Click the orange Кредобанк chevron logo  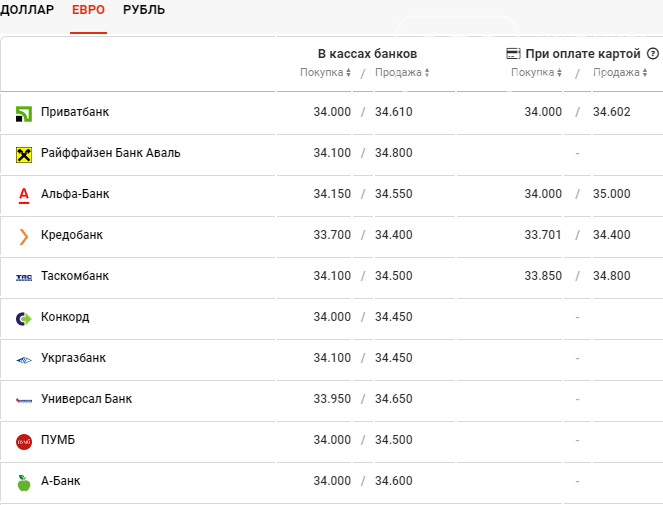coord(24,236)
